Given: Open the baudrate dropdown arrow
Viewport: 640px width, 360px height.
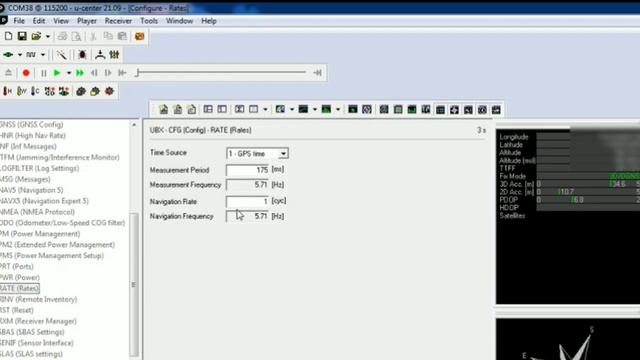Looking at the screenshot, I should 43,55.
